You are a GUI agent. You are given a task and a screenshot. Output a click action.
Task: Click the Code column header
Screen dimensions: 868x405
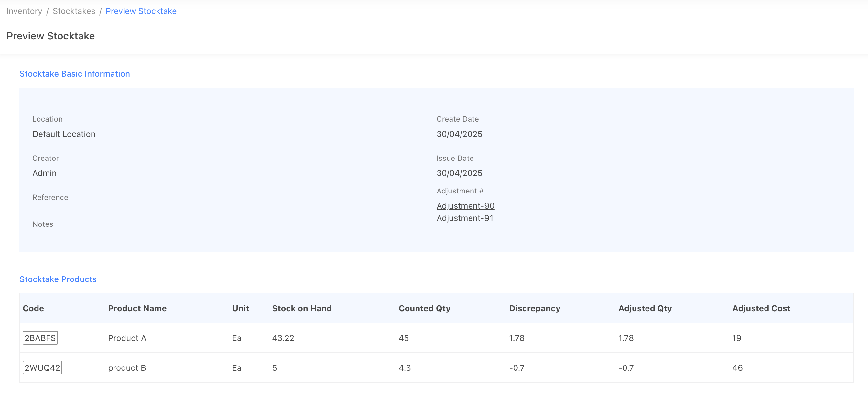coord(33,308)
